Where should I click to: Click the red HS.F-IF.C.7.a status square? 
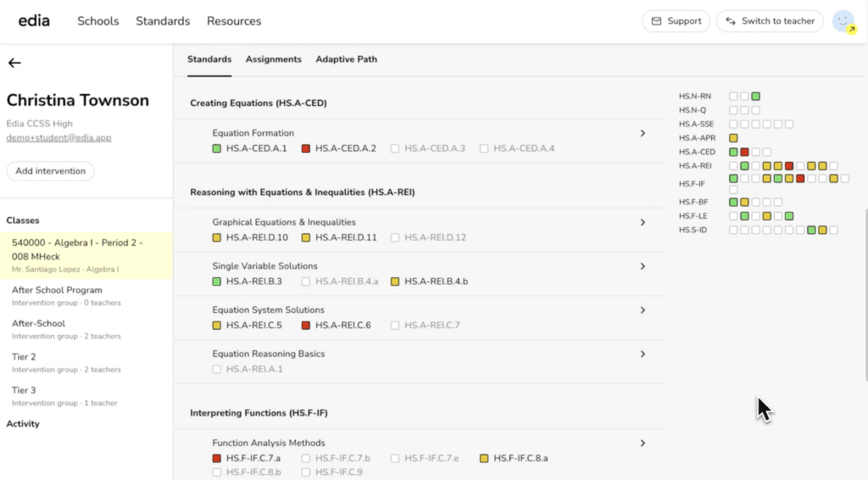point(216,458)
